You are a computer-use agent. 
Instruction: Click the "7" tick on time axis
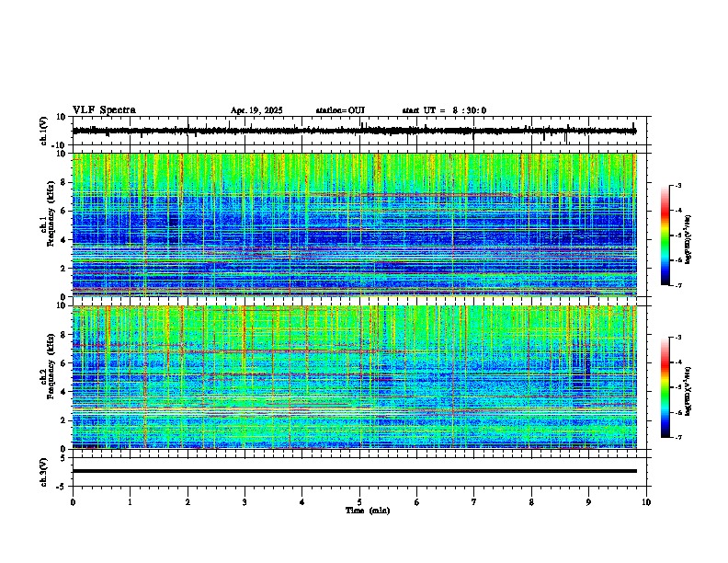[474, 502]
